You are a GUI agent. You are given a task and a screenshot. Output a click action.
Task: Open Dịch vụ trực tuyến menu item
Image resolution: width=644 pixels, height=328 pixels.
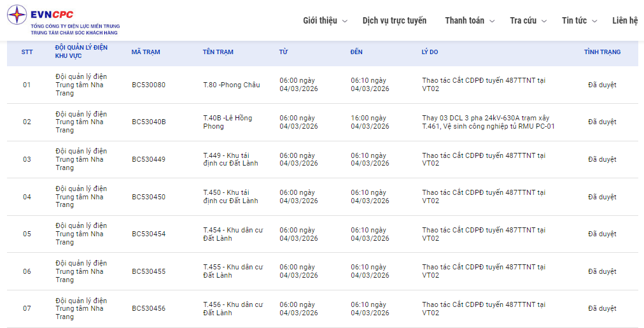coord(395,20)
